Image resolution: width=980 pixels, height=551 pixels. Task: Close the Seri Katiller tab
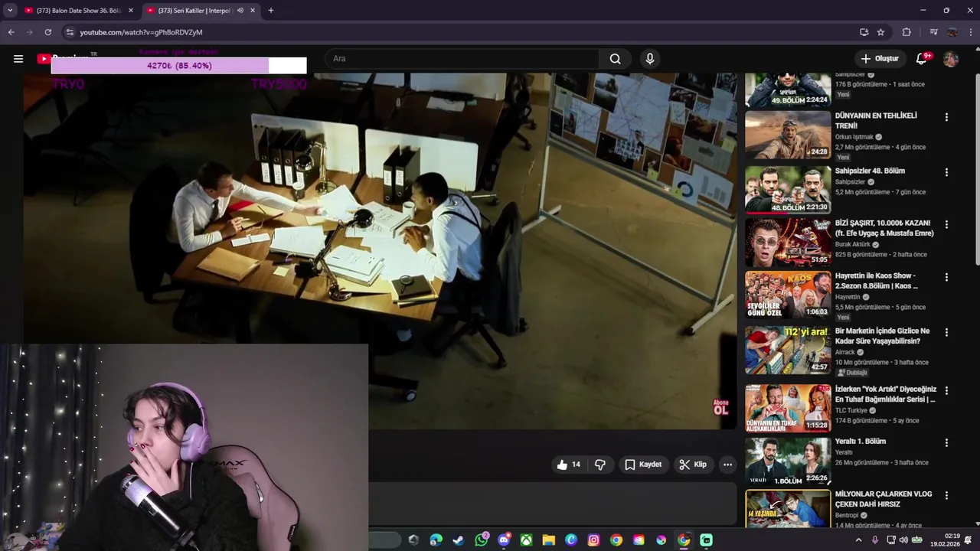253,11
